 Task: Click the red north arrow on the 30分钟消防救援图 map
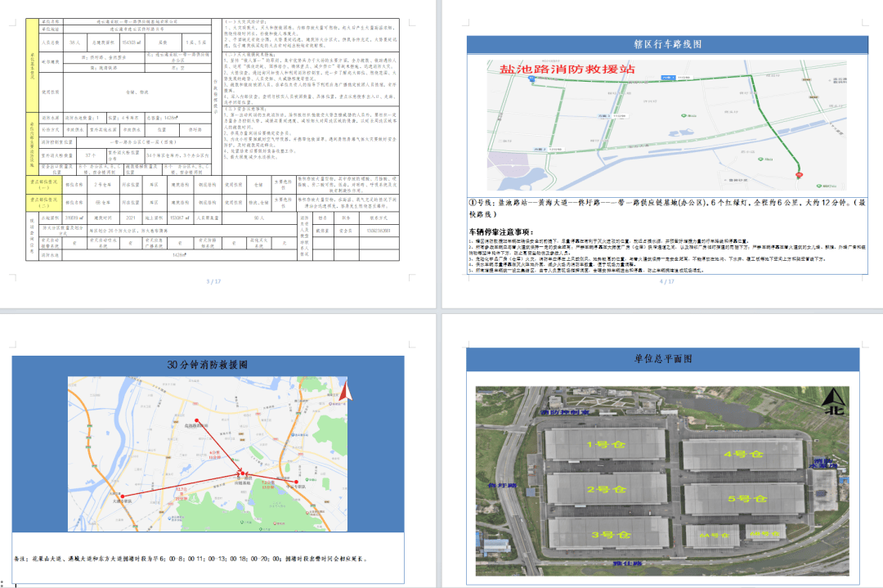coord(345,390)
